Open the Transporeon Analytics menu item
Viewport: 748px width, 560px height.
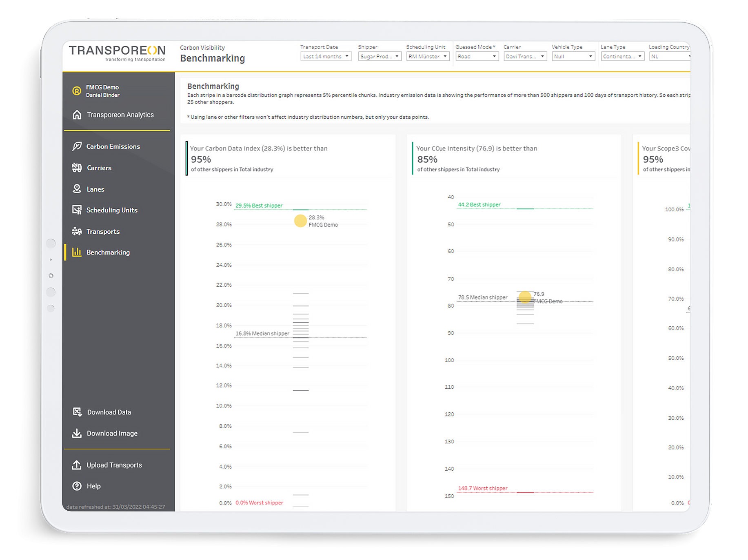(120, 115)
